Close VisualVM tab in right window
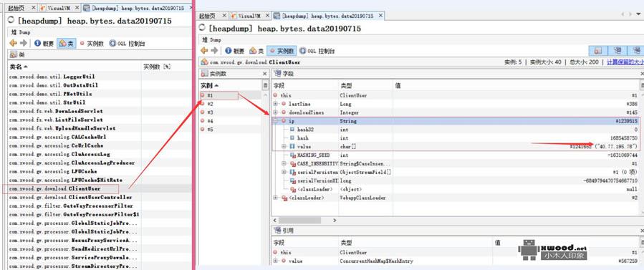The image size is (644, 270). pos(267,16)
